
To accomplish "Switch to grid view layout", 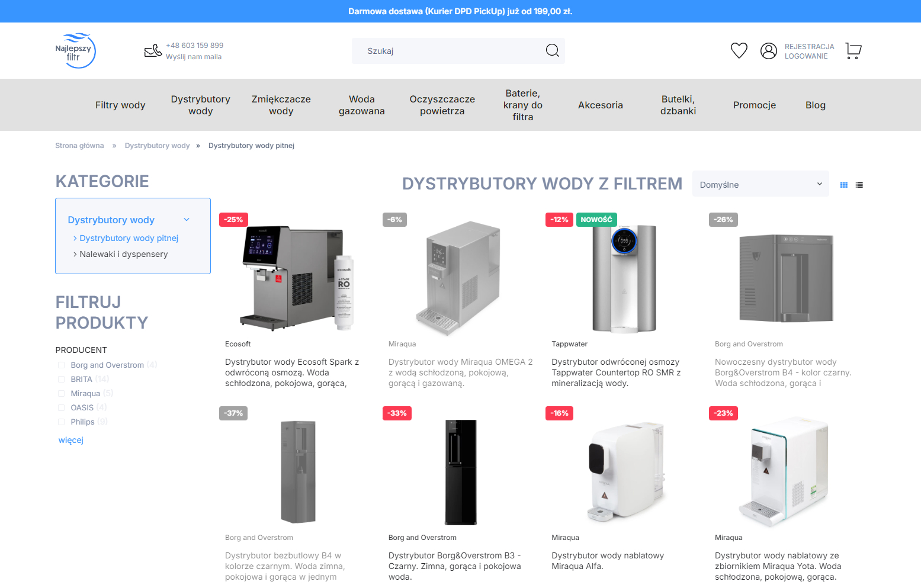I will coord(843,185).
